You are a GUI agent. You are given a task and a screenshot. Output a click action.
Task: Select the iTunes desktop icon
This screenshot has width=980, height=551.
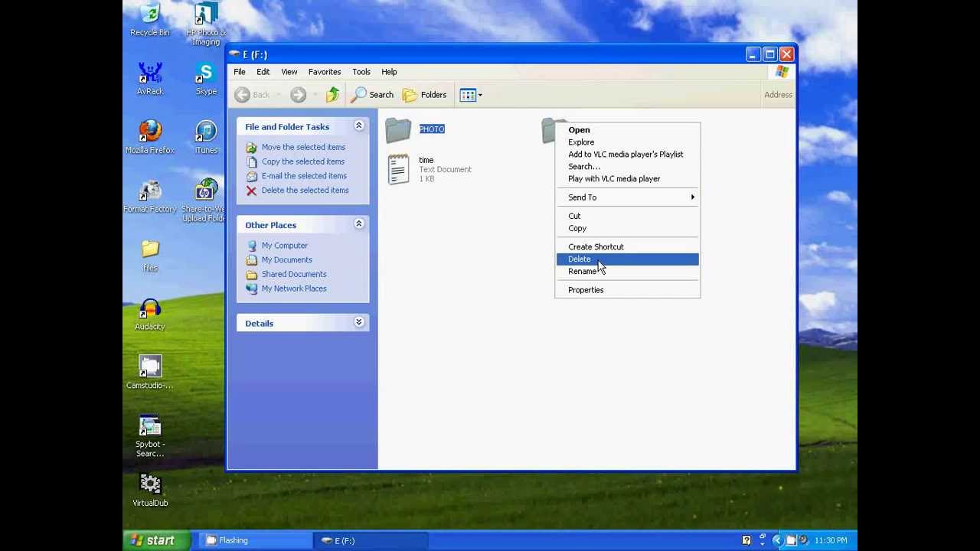pyautogui.click(x=206, y=138)
